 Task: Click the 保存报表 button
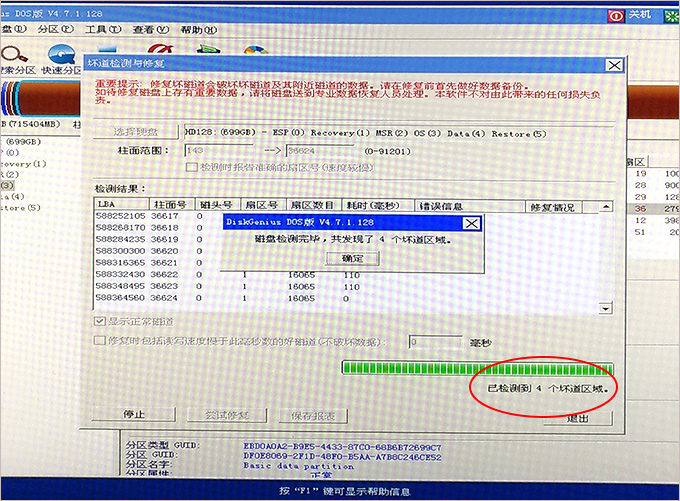(313, 416)
